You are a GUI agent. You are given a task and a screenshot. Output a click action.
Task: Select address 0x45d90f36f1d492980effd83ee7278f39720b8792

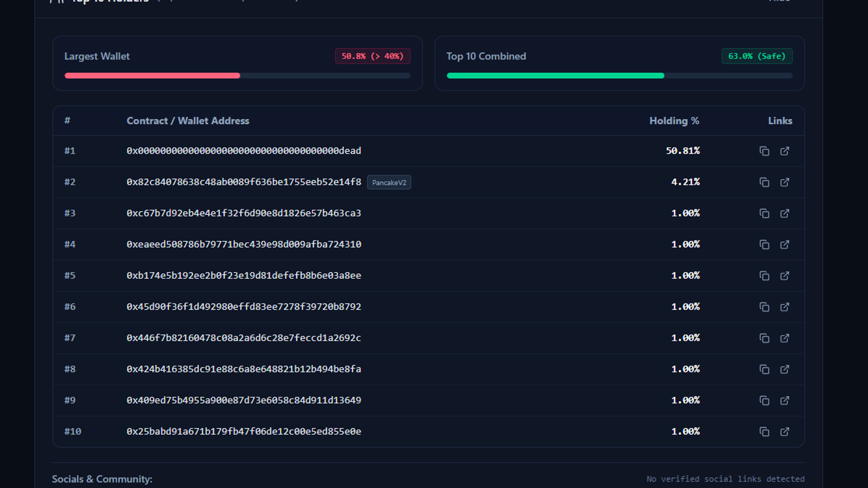[244, 307]
